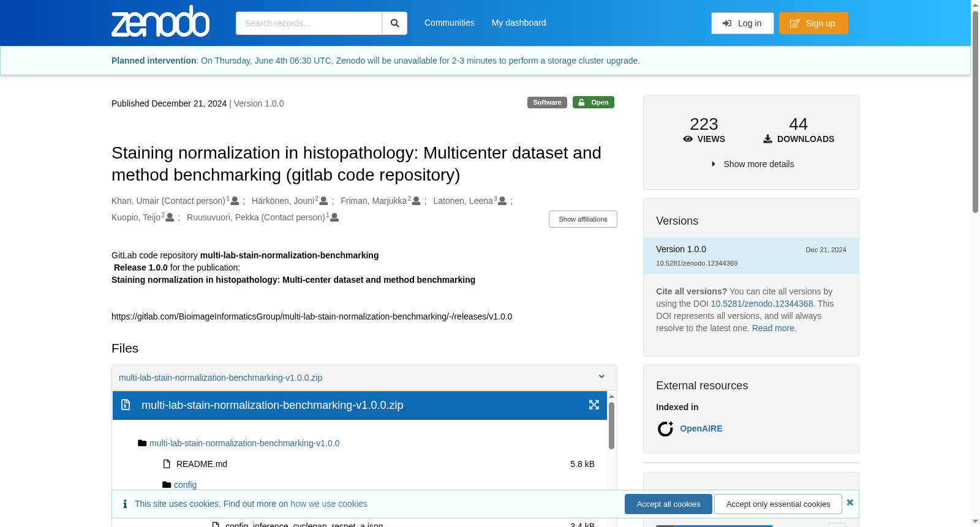The image size is (980, 527).
Task: Click the zip archive file icon
Action: pos(126,405)
